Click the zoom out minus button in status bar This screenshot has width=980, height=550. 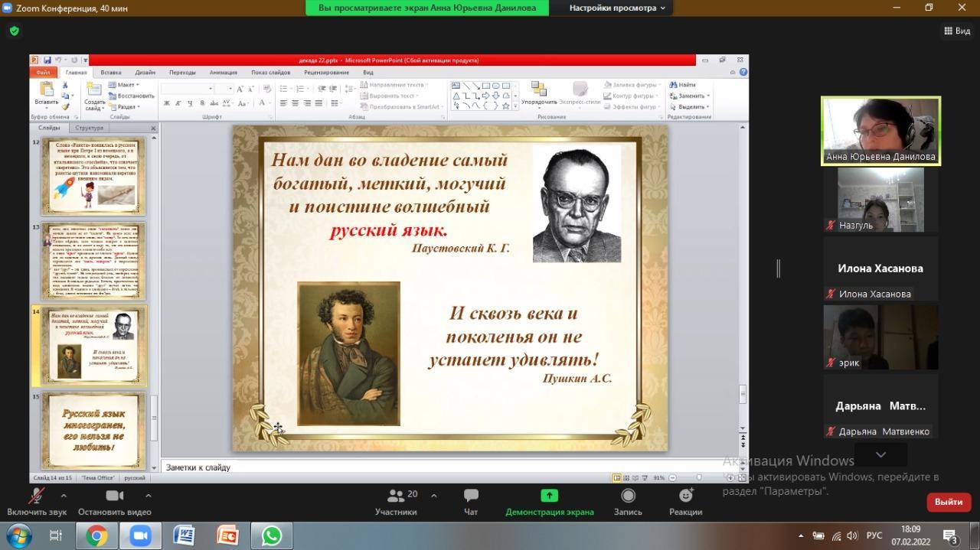tap(672, 478)
